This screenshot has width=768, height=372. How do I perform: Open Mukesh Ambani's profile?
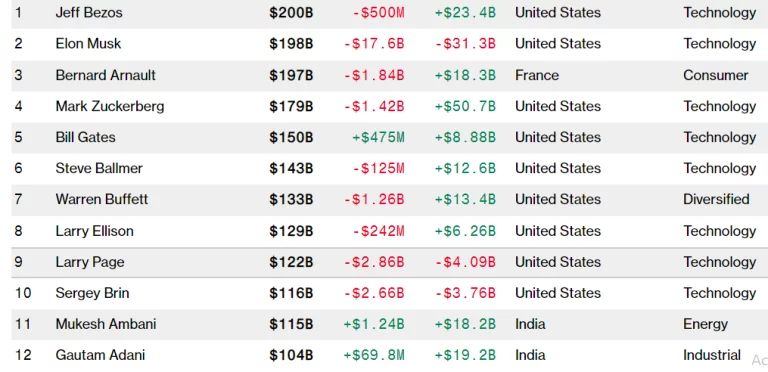pos(106,324)
